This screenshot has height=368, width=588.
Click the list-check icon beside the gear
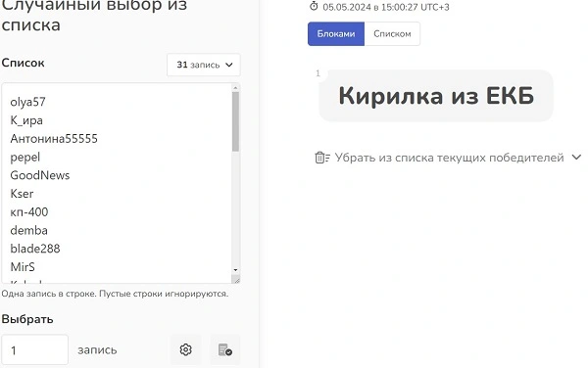pos(225,349)
